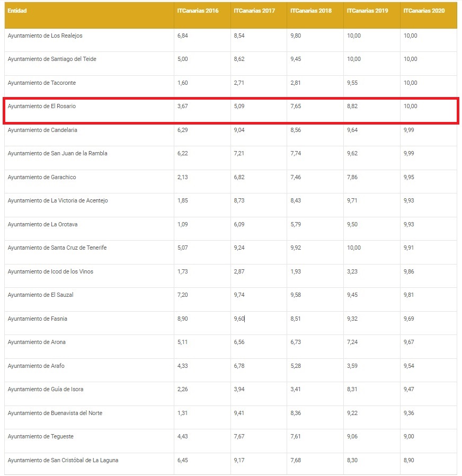Sort by ITCanarias 2020 column header

(x=424, y=11)
